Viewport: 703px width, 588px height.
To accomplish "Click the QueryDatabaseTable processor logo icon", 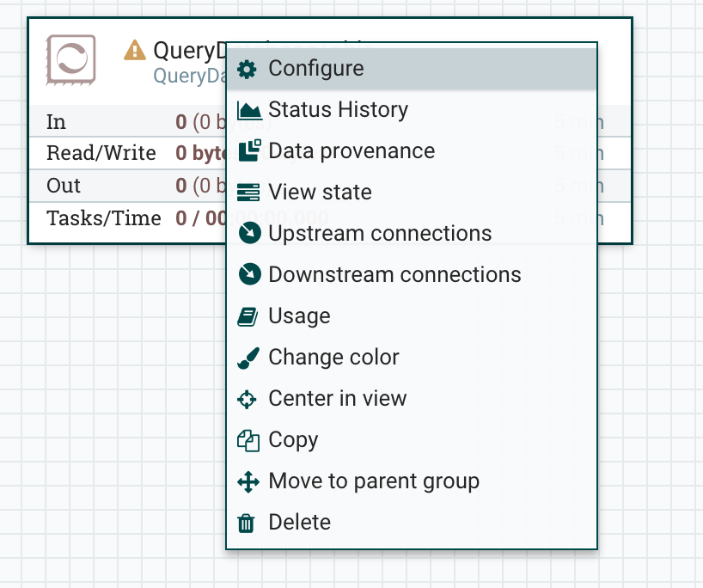I will pos(70,57).
